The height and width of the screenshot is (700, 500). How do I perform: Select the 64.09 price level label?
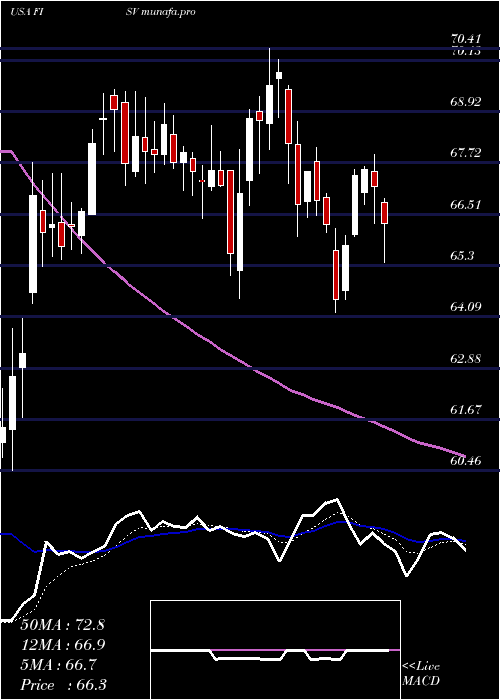(466, 307)
